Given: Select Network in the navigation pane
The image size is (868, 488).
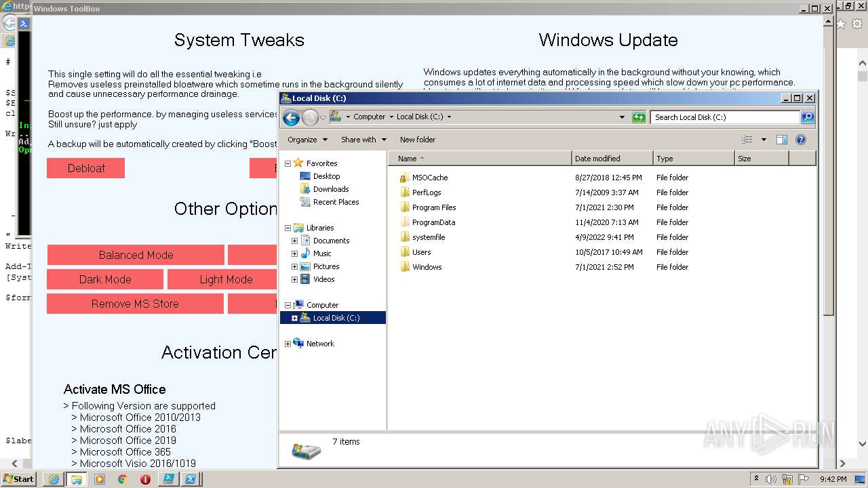Looking at the screenshot, I should pos(320,344).
